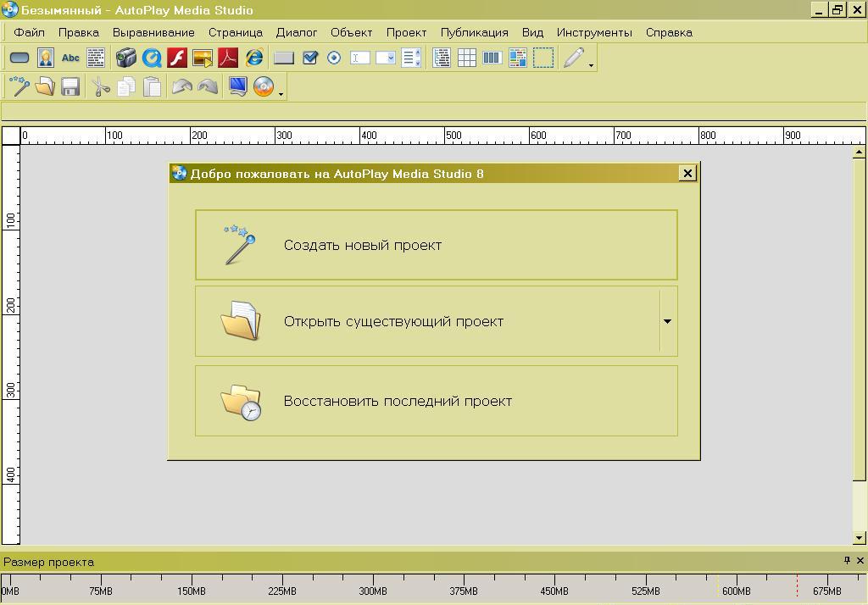The image size is (868, 605).
Task: Close the welcome dialog
Action: pyautogui.click(x=687, y=174)
